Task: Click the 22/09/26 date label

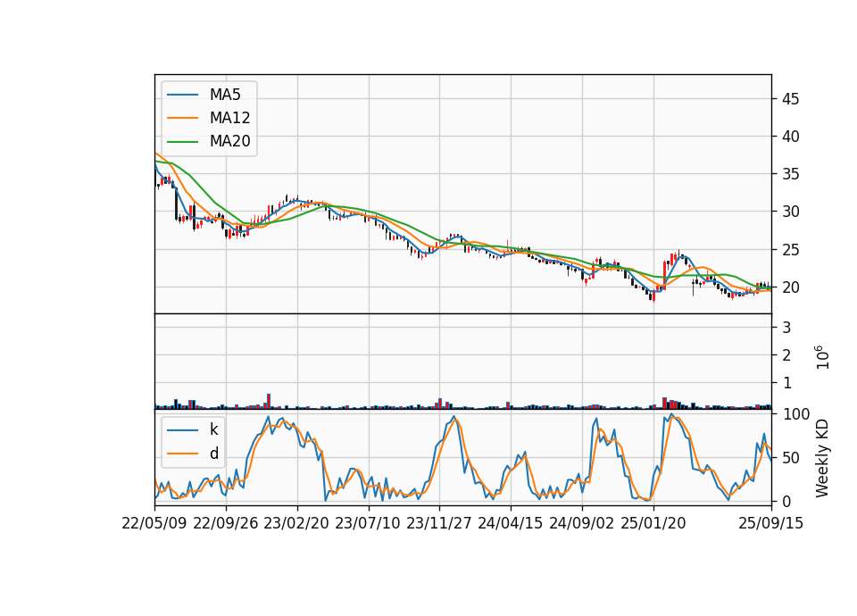Action: [x=226, y=523]
